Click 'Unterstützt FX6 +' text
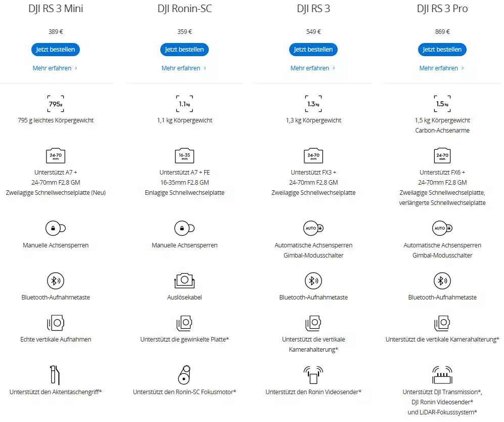 (x=442, y=173)
